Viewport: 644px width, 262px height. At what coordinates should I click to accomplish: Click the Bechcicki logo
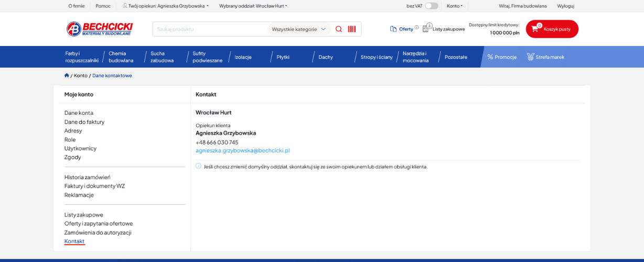(x=100, y=29)
